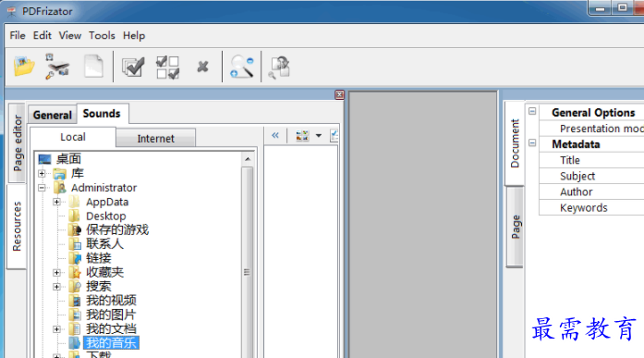Select the 保存的游戏 folder
Viewport: 644px width, 358px height.
pyautogui.click(x=117, y=229)
